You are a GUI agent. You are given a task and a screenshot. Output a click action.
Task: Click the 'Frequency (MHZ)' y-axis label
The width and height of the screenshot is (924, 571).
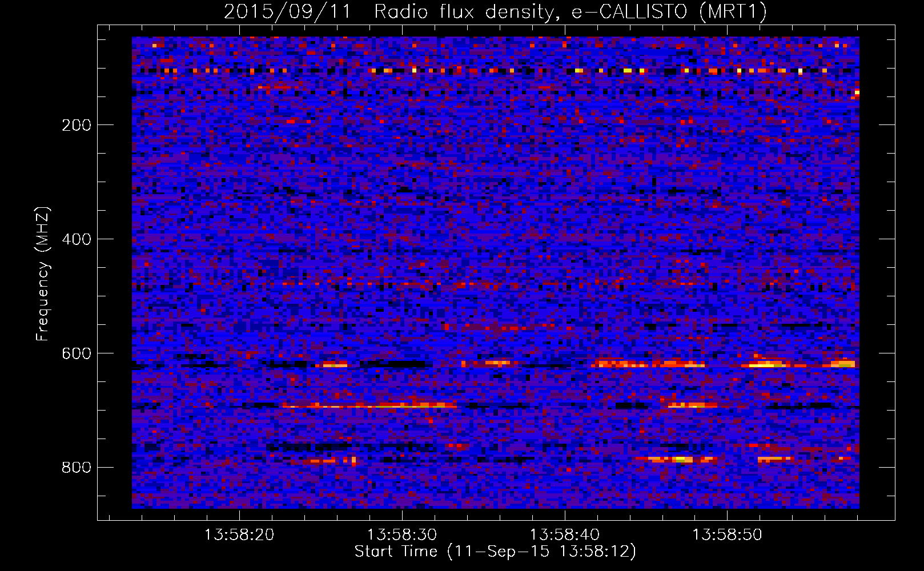point(43,274)
